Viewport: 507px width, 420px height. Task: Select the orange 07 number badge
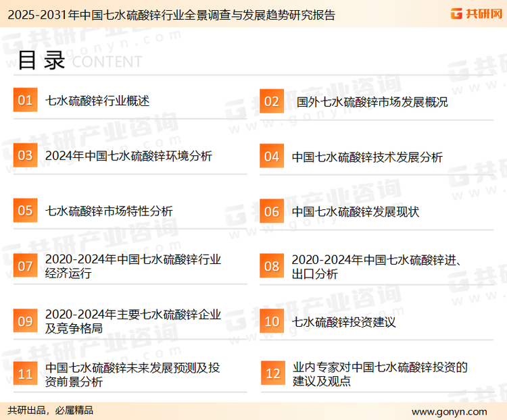[x=25, y=265]
